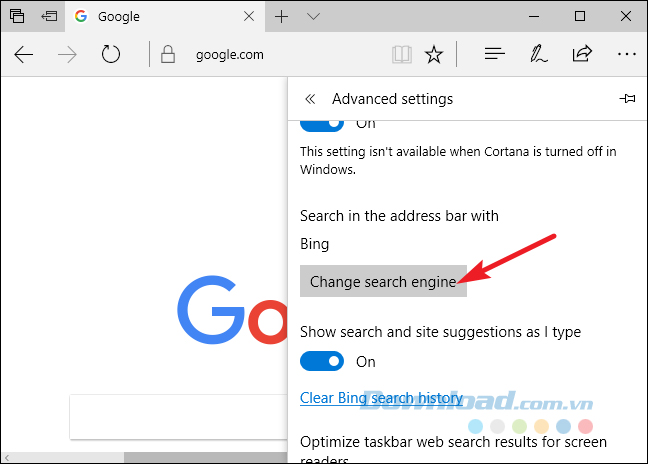Click the 'Bing' search engine label

point(314,244)
